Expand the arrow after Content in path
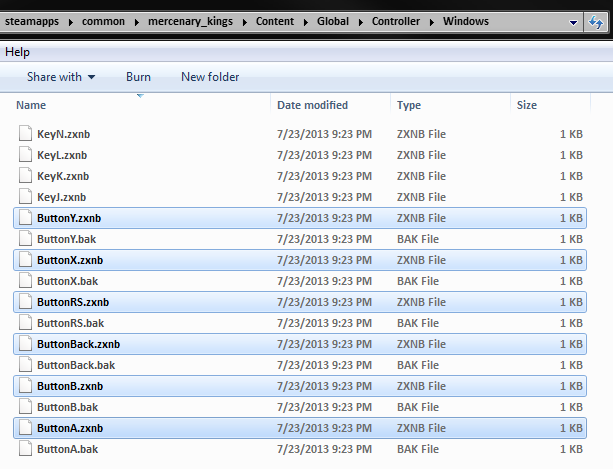Screen dimensions: 613x469 coord(306,22)
